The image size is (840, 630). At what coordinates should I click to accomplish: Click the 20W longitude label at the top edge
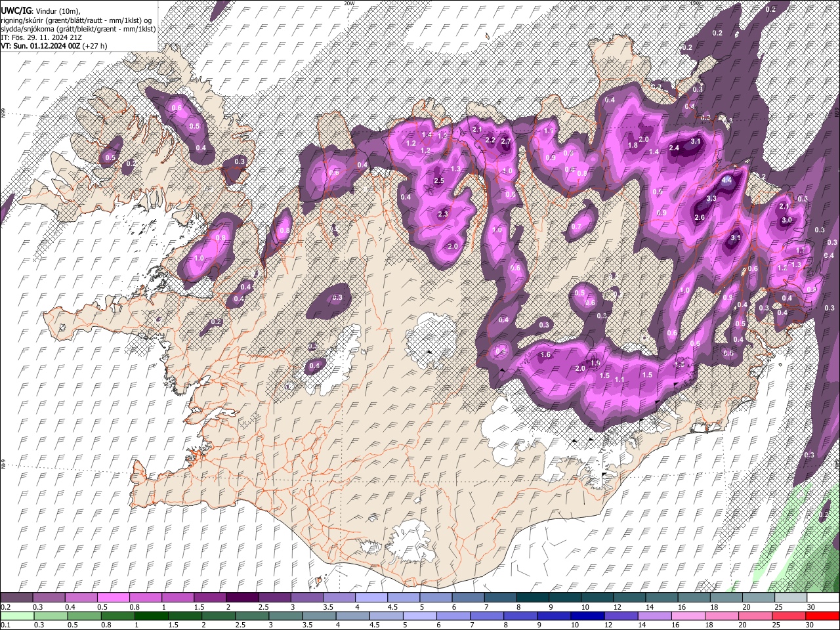pyautogui.click(x=349, y=3)
